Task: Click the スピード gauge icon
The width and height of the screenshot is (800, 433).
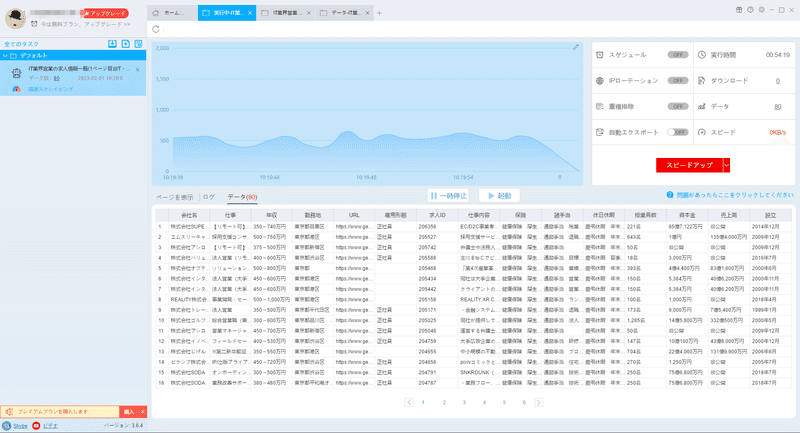Action: click(x=702, y=132)
